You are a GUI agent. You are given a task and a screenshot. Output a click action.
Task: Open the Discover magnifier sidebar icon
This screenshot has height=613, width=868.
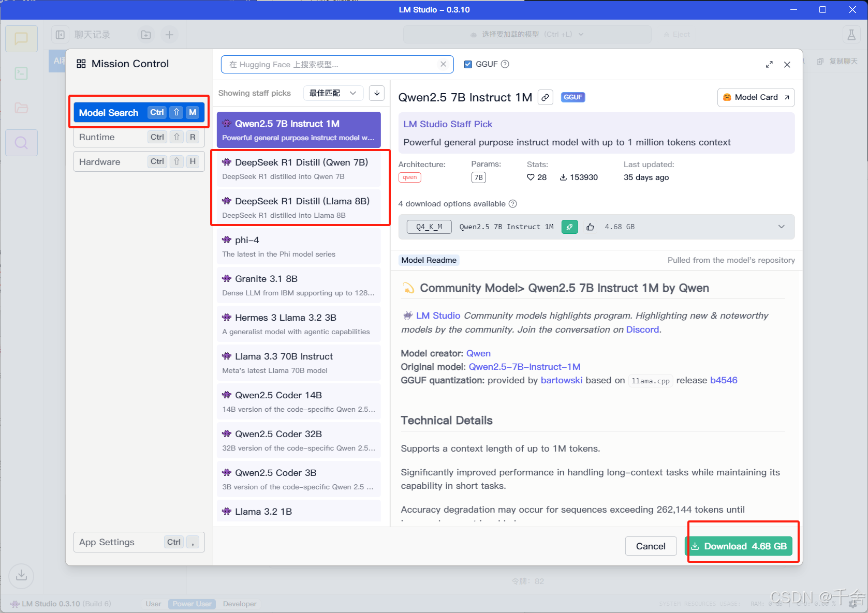tap(21, 143)
